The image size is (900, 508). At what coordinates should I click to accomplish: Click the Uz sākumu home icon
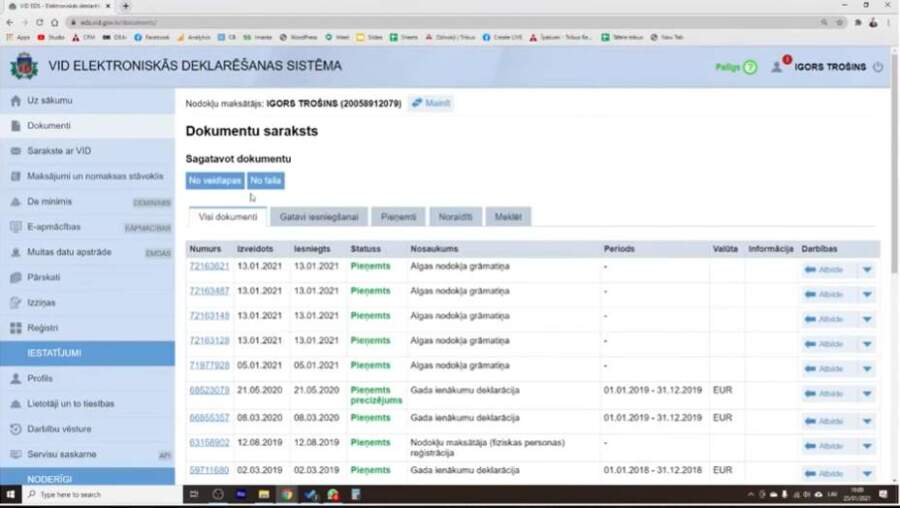[16, 101]
